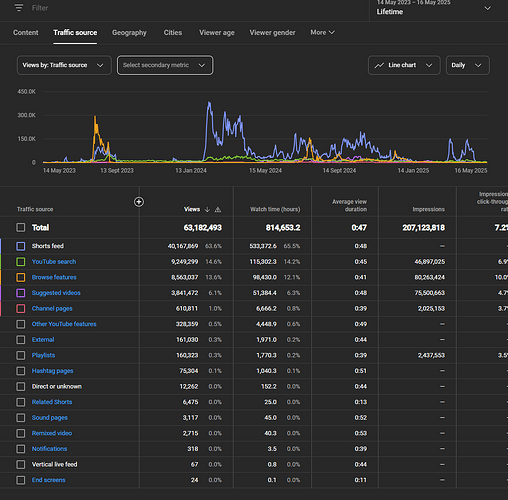Uncheck the Browse features orange checkbox
The width and height of the screenshot is (508, 500).
pos(21,277)
